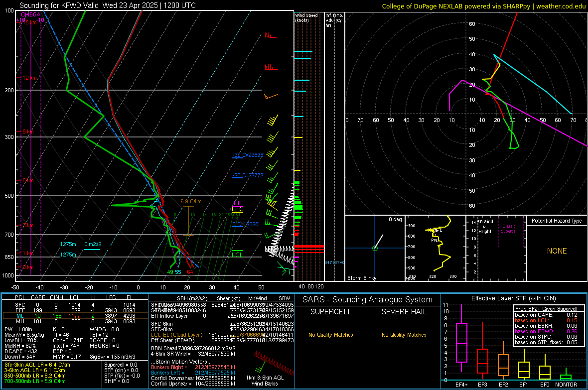Click the yellow LFC marker on the skew-T
Image resolution: width=588 pixels, height=390 pixels.
(237, 209)
